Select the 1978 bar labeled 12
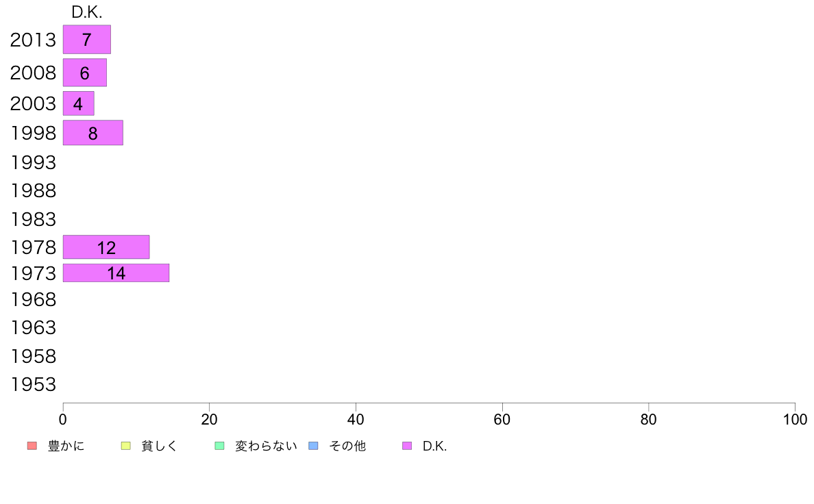 [x=106, y=247]
